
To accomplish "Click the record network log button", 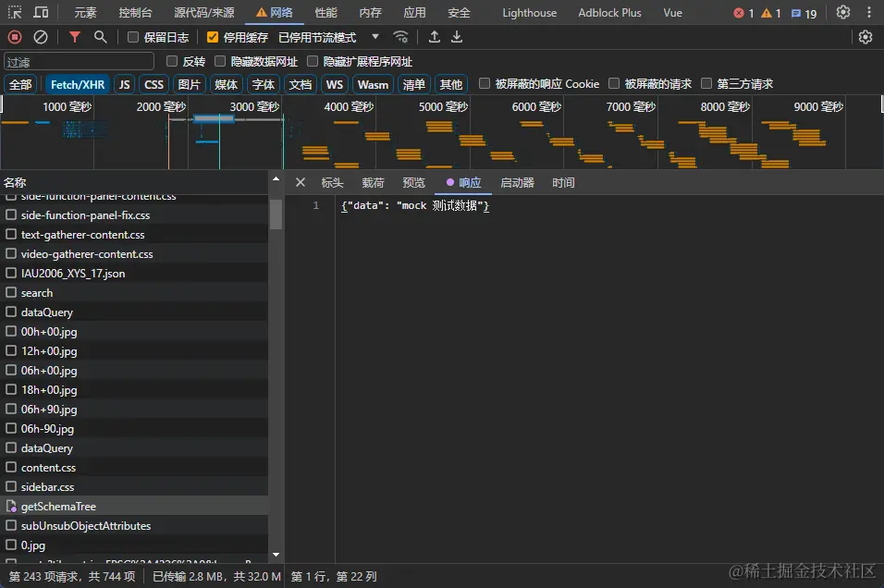I will coord(15,37).
